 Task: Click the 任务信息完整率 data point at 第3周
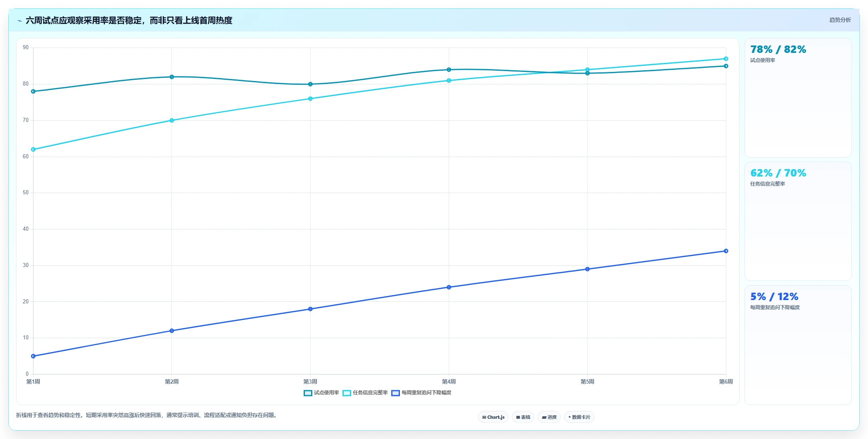point(310,99)
